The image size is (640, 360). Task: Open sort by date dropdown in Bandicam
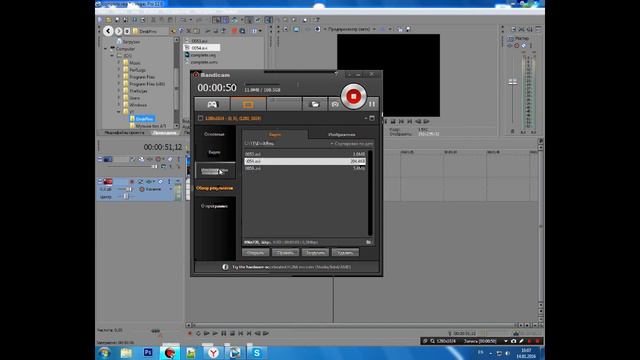tap(351, 144)
